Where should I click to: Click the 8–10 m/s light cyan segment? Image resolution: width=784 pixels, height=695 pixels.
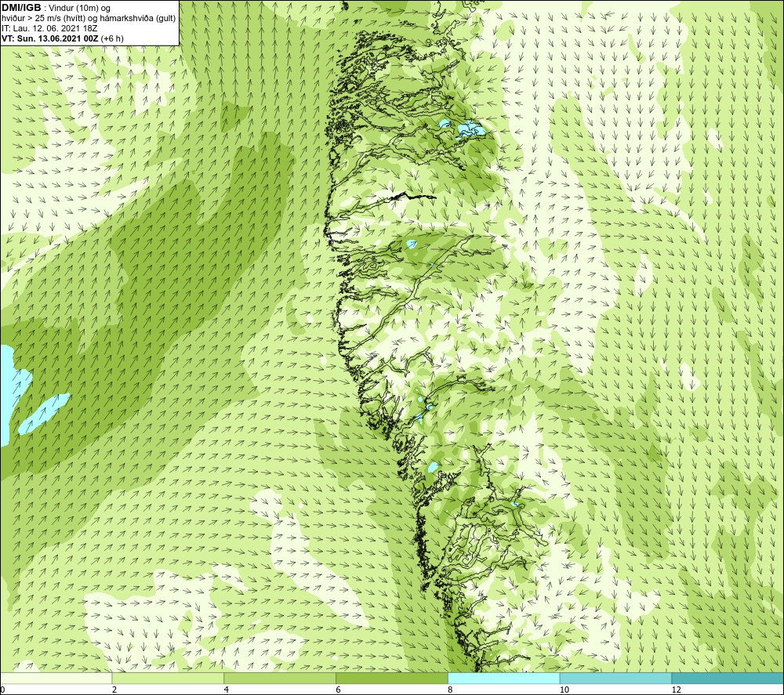tap(504, 678)
